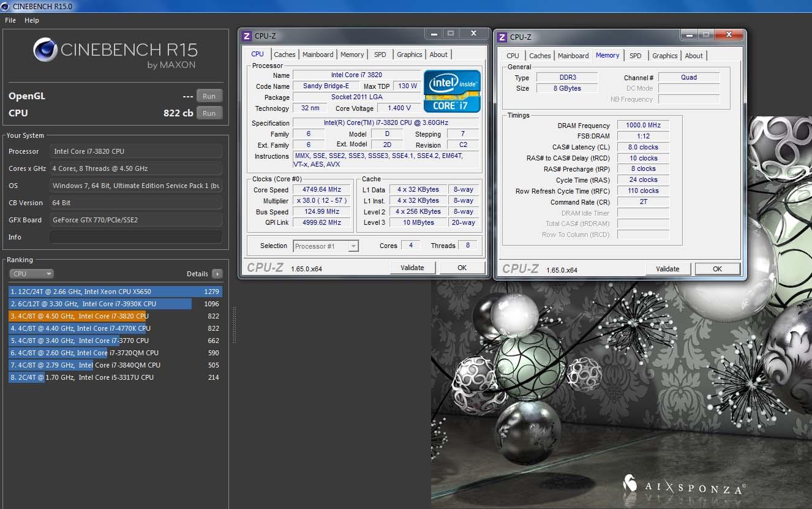This screenshot has width=812, height=509.
Task: Switch to SPD tab in right CPU-Z
Action: point(636,56)
